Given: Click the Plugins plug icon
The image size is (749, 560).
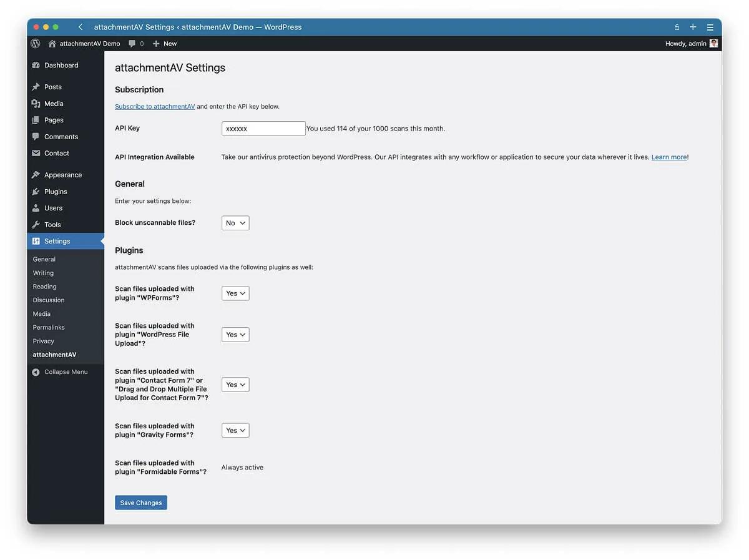Looking at the screenshot, I should pos(36,192).
